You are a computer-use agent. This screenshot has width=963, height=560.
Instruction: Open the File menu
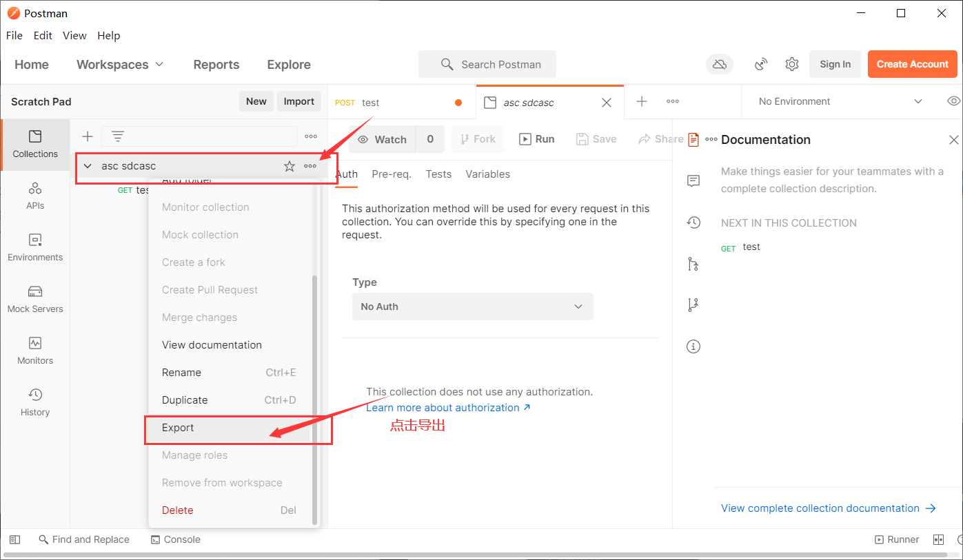[14, 35]
